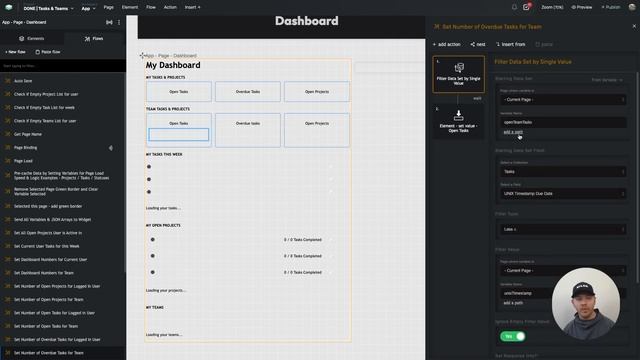This screenshot has height=360, width=640.
Task: Click the My Dashboard heading on canvas
Action: [x=173, y=65]
